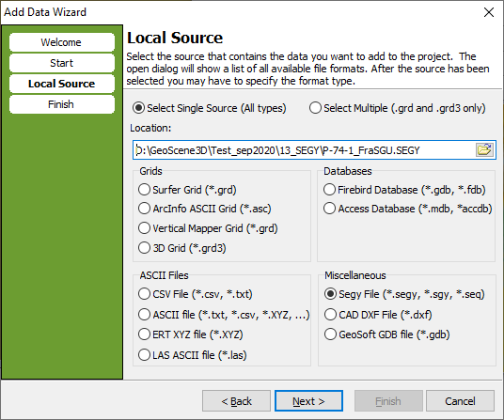This screenshot has width=504, height=420.
Task: Open the folder browse icon in Location field
Action: pyautogui.click(x=484, y=149)
